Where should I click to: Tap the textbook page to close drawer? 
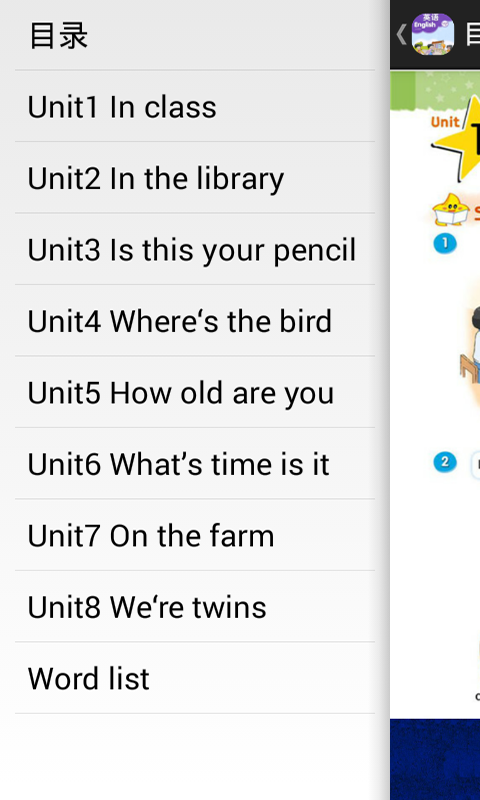click(x=435, y=394)
